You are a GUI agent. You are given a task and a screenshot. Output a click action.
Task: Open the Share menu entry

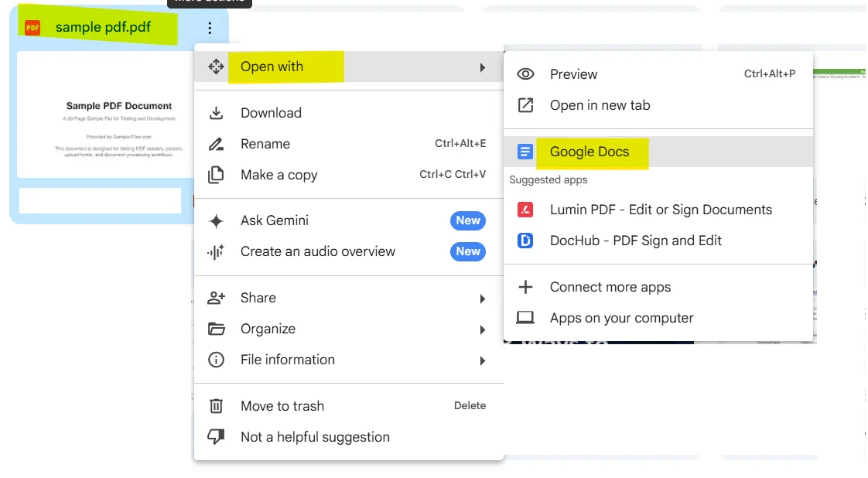pos(349,298)
